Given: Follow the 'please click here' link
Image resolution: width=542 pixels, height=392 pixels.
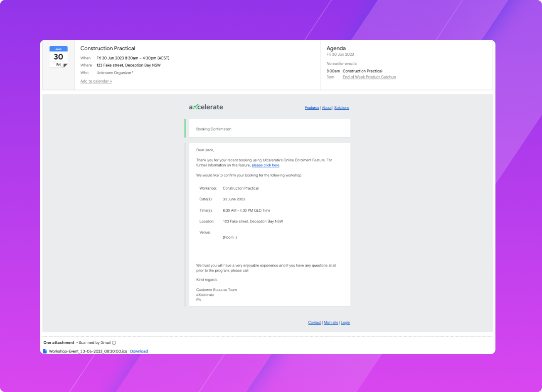Looking at the screenshot, I should [266, 165].
